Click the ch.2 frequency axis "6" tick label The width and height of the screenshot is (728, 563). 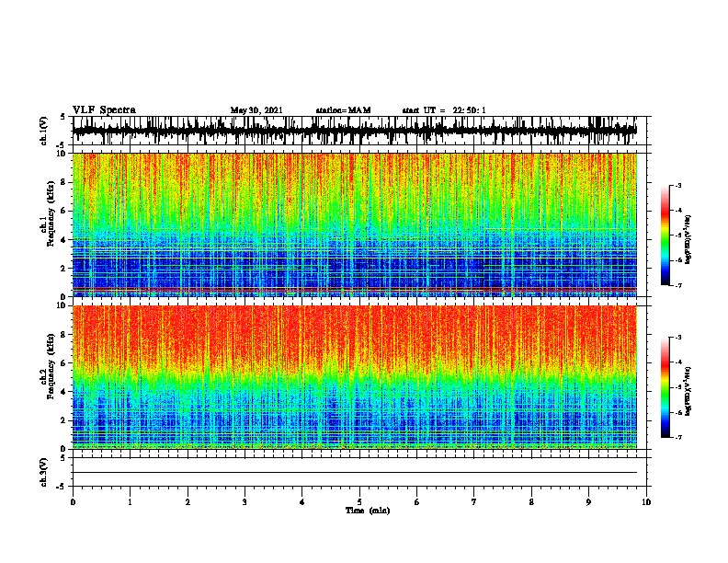point(64,363)
